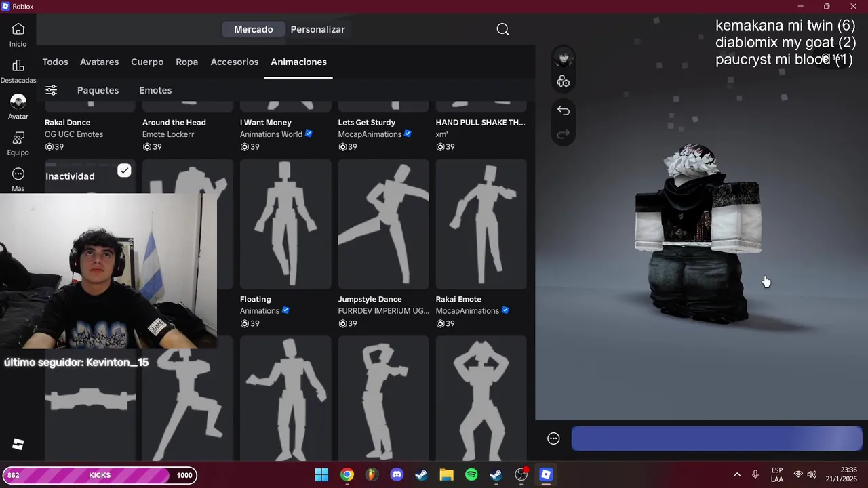The width and height of the screenshot is (868, 488).
Task: Select the Animaciones category
Action: 298,62
